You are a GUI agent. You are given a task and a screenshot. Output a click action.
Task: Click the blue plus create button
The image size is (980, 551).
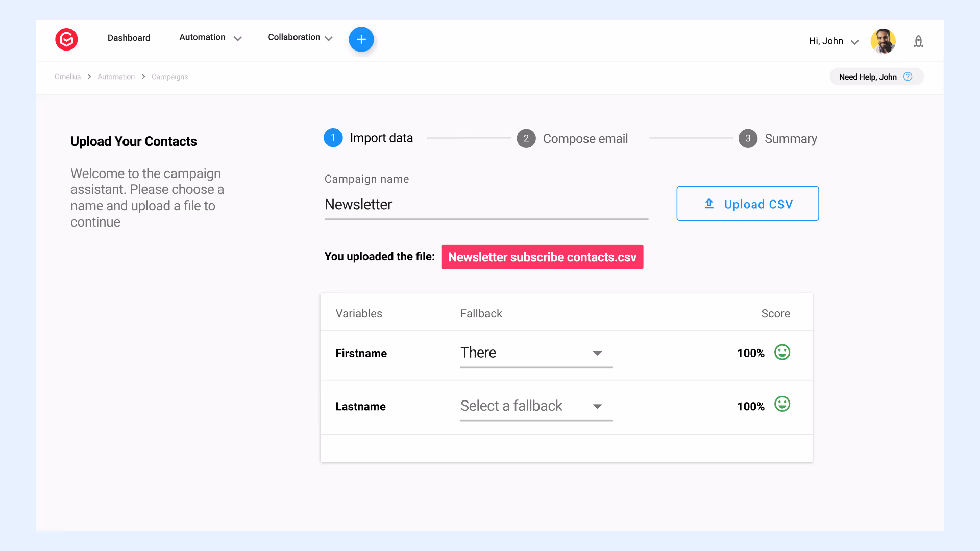tap(361, 39)
